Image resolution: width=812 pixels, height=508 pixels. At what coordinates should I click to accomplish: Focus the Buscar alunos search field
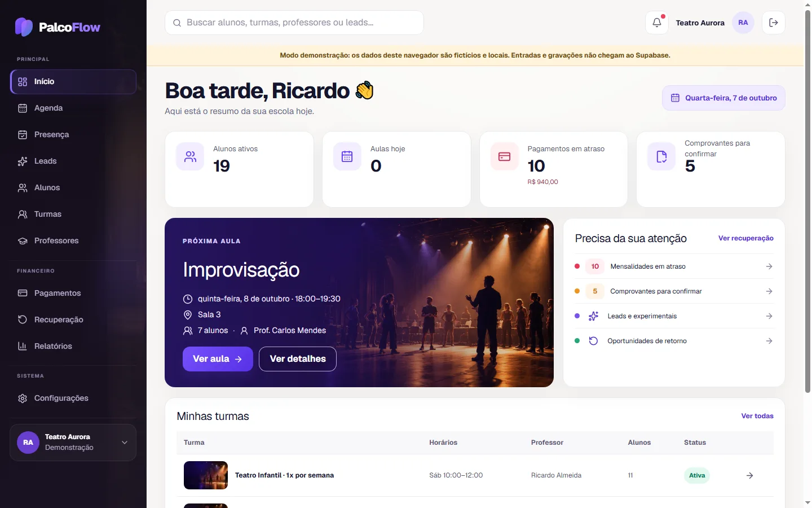(294, 23)
